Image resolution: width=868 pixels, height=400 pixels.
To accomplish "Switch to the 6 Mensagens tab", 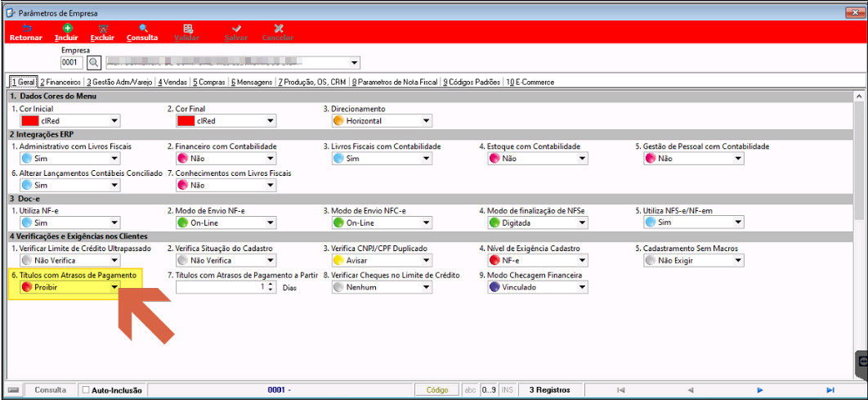I will (x=251, y=82).
